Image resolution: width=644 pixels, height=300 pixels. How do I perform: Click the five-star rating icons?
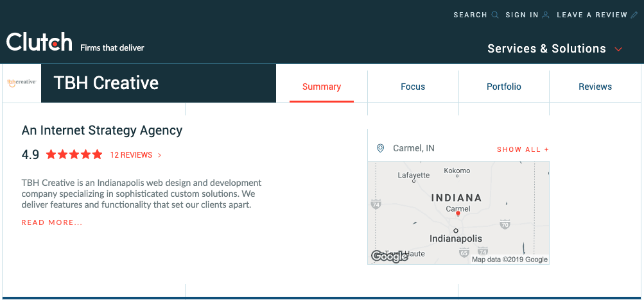click(x=74, y=154)
